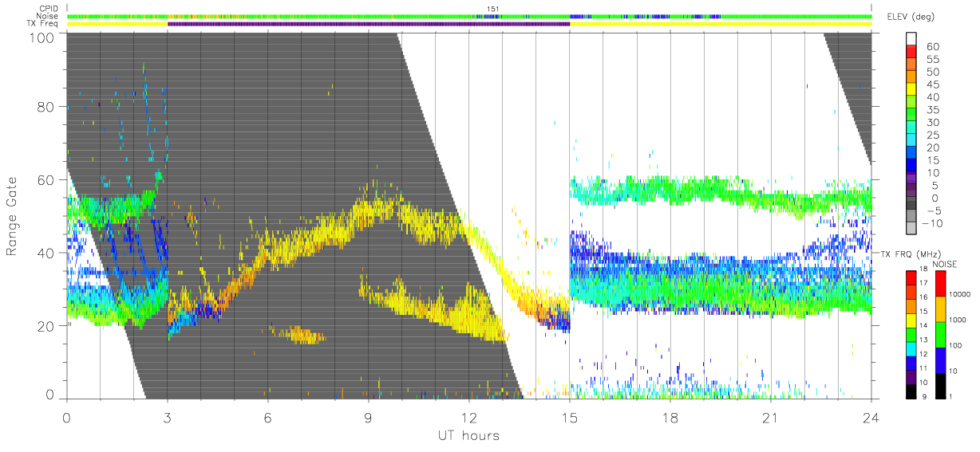Click the x-axis tick label "21"
The image size is (980, 452).
click(770, 417)
